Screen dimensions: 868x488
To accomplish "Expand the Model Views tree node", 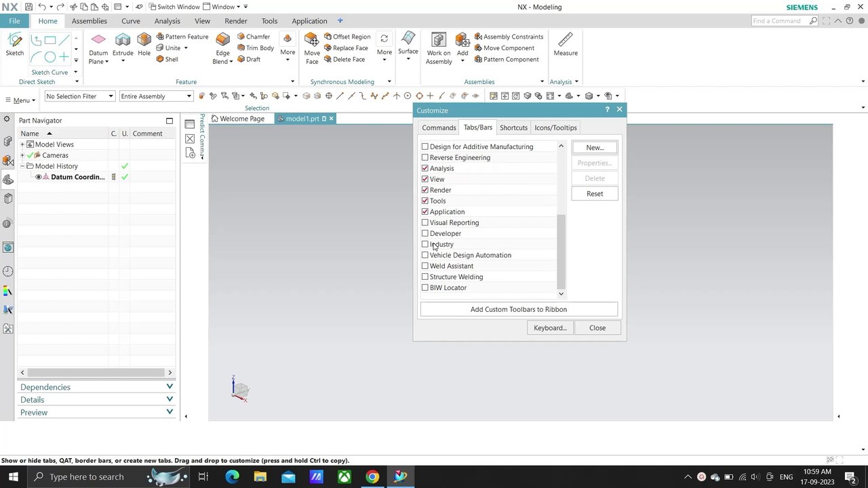I will click(x=22, y=144).
